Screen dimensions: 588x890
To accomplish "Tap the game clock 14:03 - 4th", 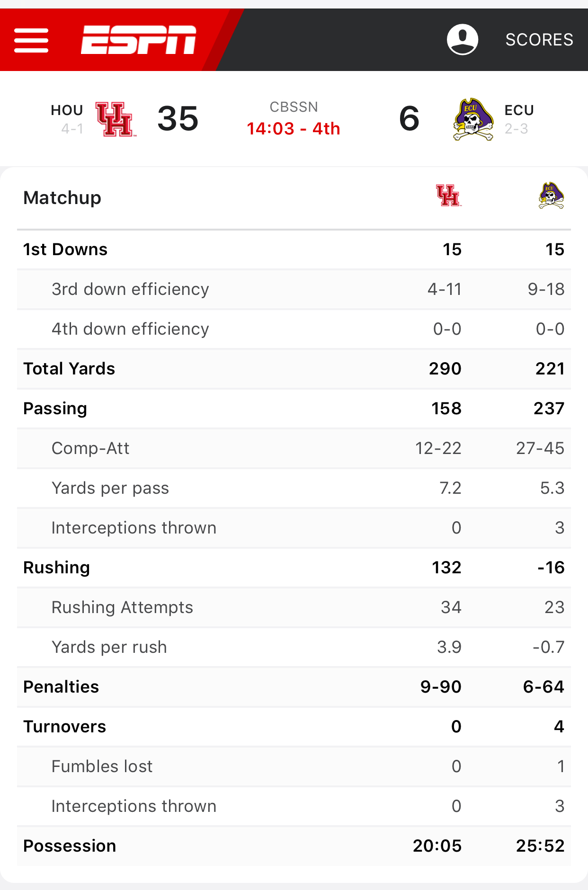I will point(294,129).
